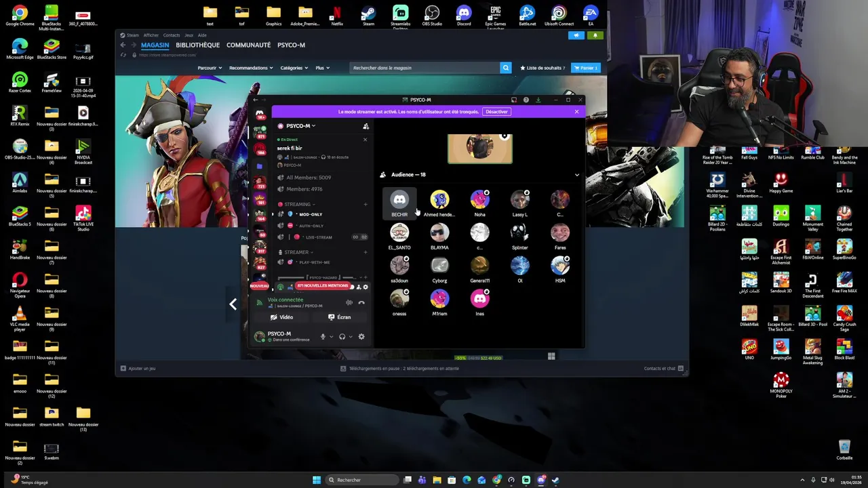Open Steam notifications bell button
The height and width of the screenshot is (488, 868).
tap(595, 35)
